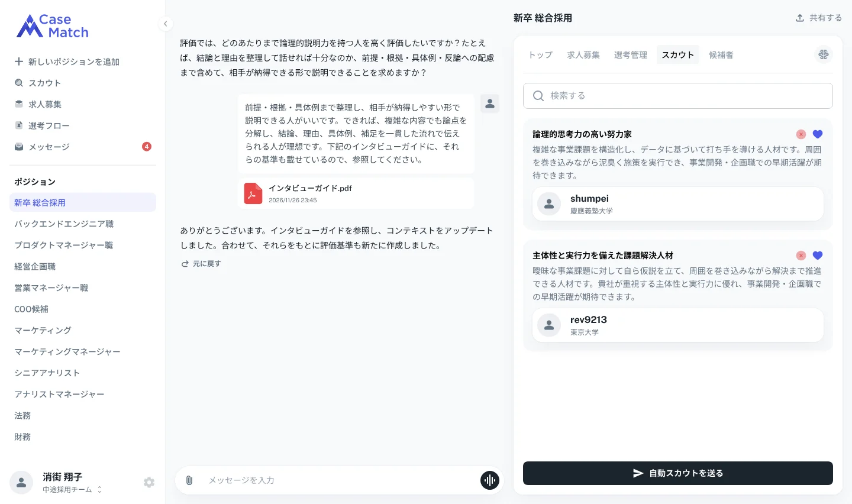Screen dimensions: 852x504
Task: Start voice input with the waveform button
Action: click(x=490, y=480)
